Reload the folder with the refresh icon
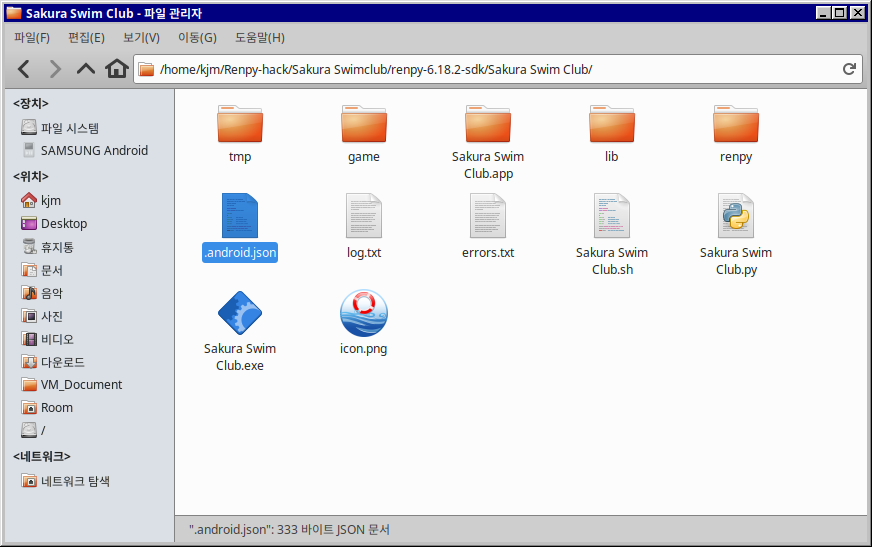Screen dimensions: 872x547 (x=849, y=69)
